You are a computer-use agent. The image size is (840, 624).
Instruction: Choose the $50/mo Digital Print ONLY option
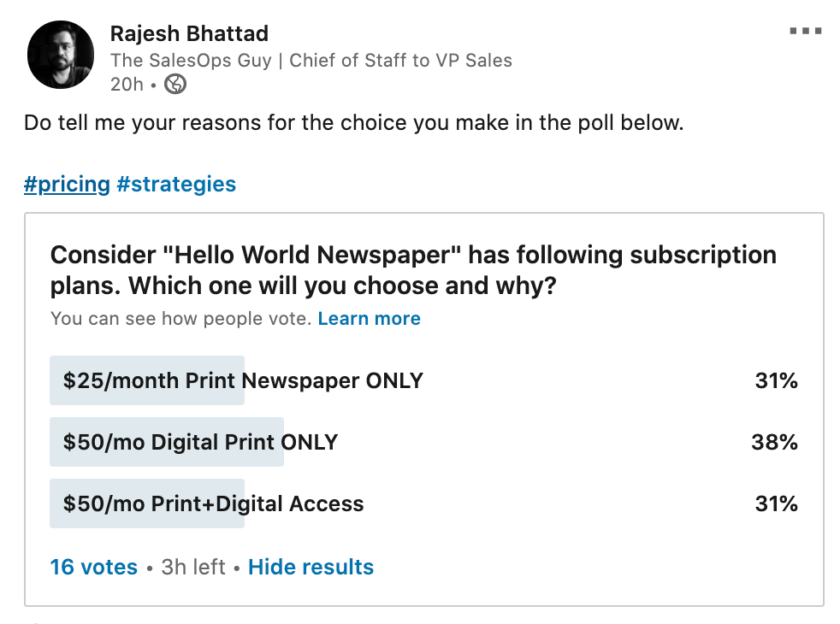[200, 442]
